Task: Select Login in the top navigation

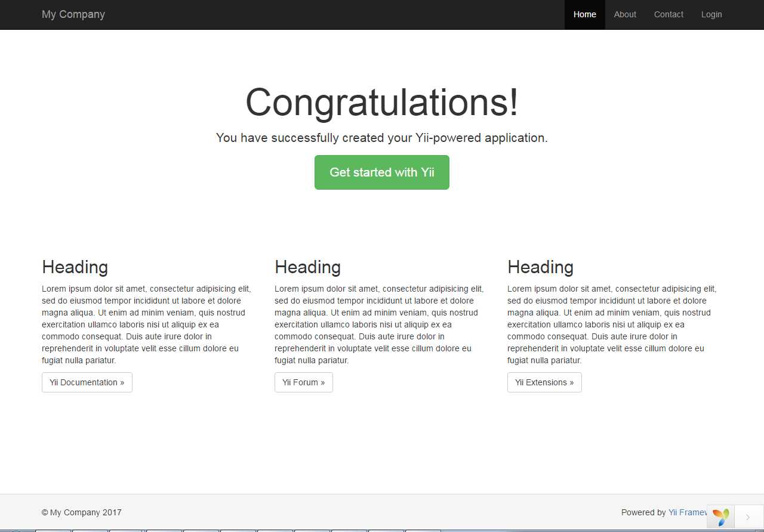Action: pos(711,14)
